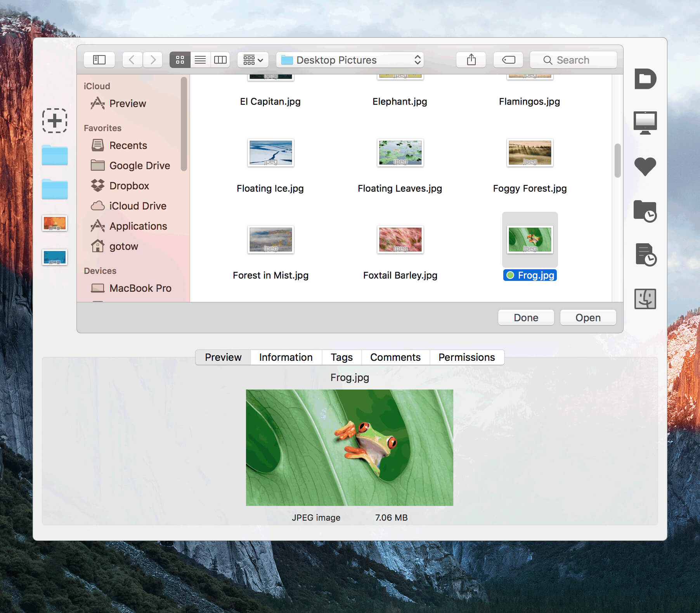Screen dimensions: 700x613
Task: Click the El Capitan.jpg file name
Action: (270, 102)
